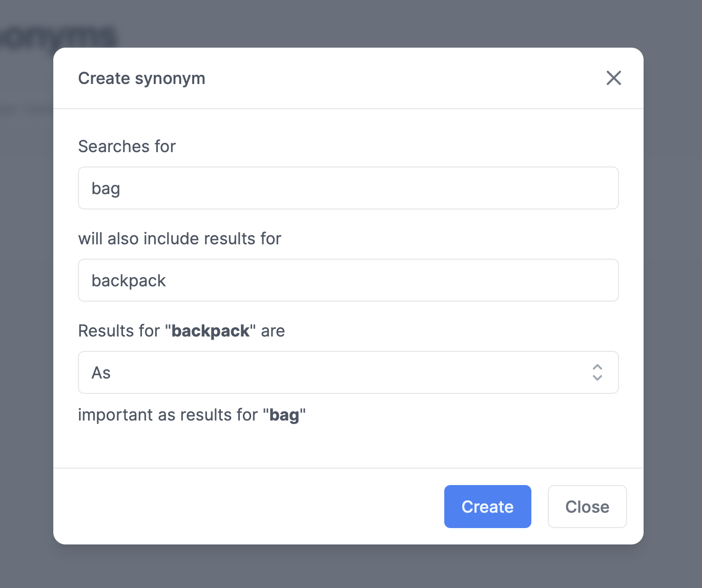Click the word "backpack" inside the second input
This screenshot has width=702, height=588.
tap(129, 281)
